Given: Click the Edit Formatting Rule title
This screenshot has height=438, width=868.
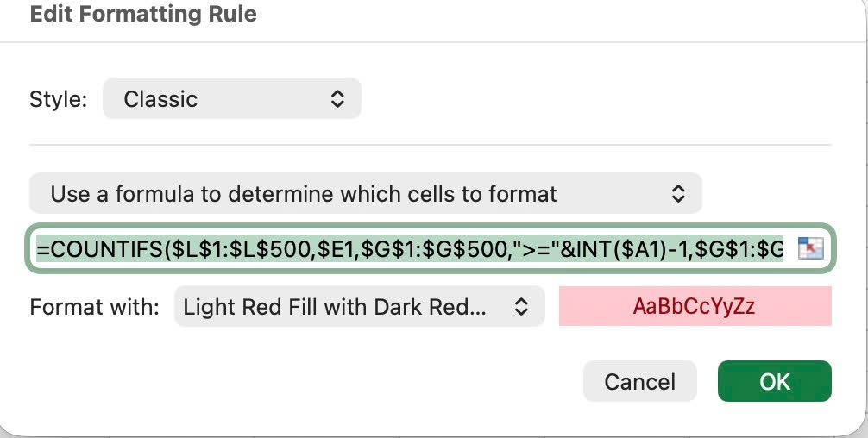Looking at the screenshot, I should pos(143,15).
